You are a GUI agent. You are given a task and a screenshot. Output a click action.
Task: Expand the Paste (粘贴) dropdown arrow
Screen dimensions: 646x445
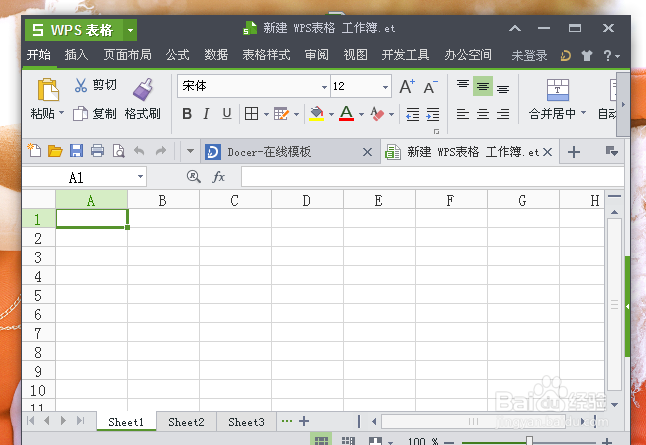[61, 112]
